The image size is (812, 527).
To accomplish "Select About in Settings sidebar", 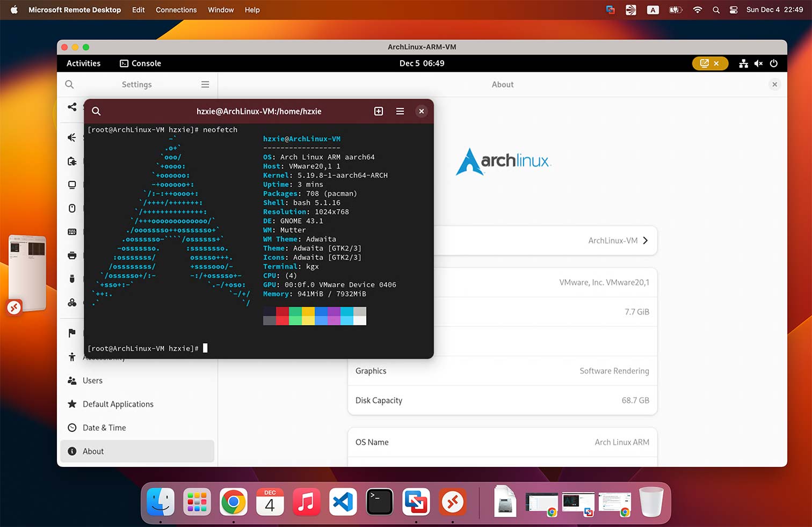I will [x=137, y=451].
